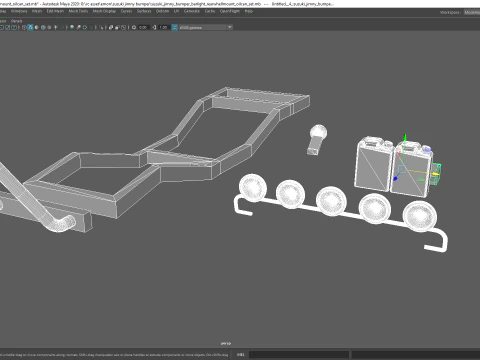Open the sRGB gamma view transform dropdown
This screenshot has width=480, height=360.
pyautogui.click(x=206, y=27)
